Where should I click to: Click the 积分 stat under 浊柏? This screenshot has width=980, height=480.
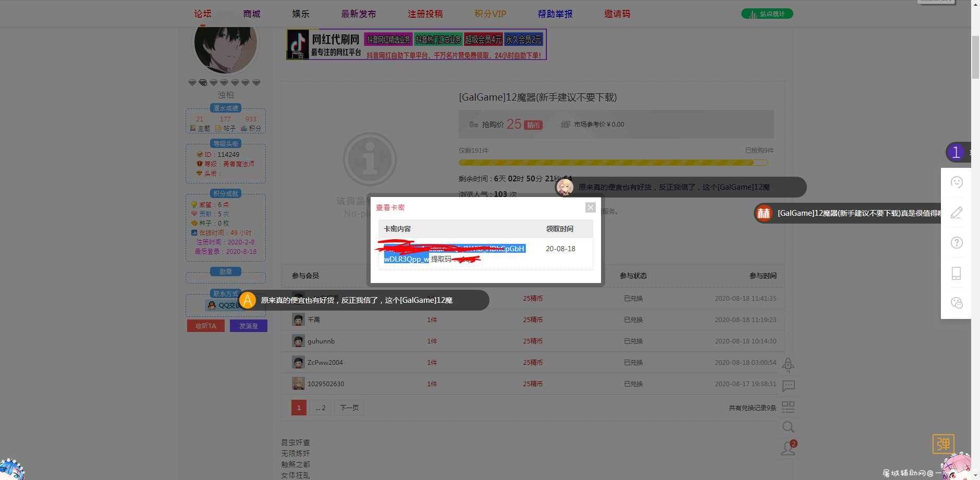251,124
